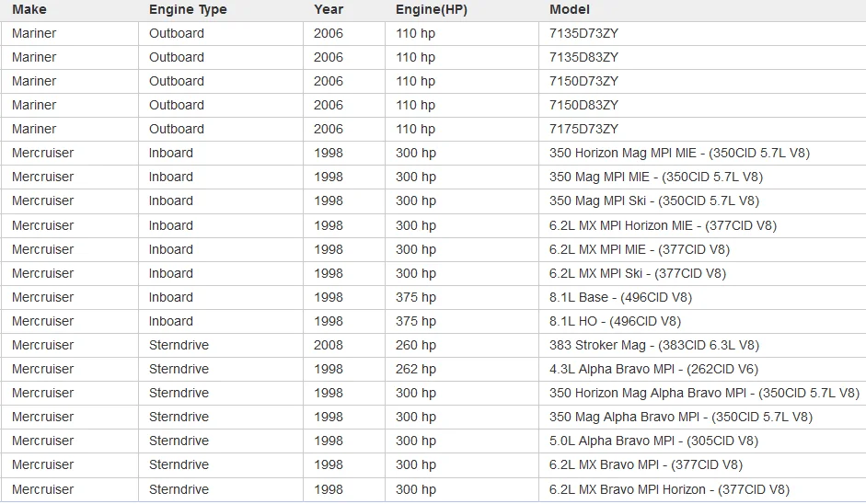The image size is (866, 504).
Task: Click the Model column header
Action: tap(570, 9)
